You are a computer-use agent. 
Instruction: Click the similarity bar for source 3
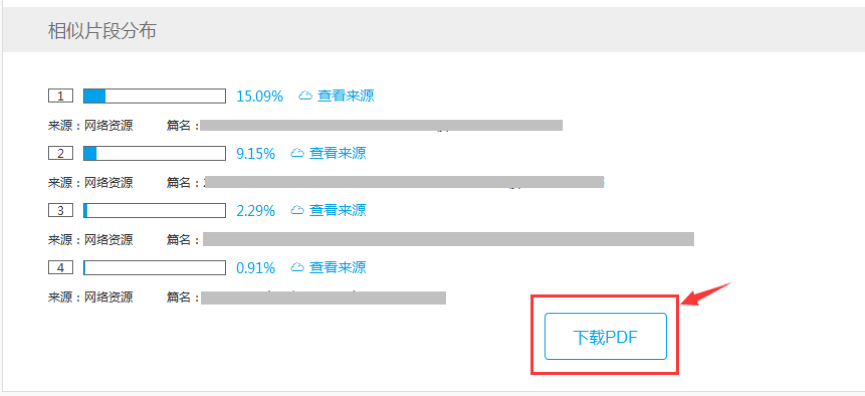pos(154,211)
